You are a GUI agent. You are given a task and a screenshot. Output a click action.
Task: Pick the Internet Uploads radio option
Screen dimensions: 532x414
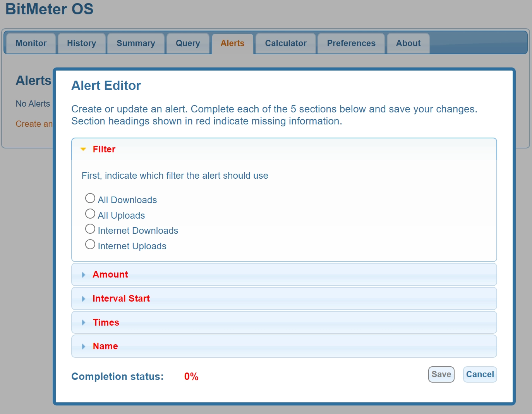pos(90,245)
